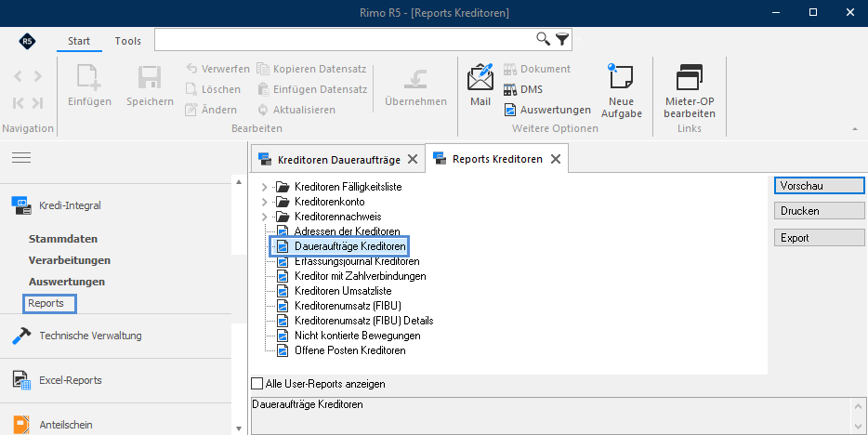Expand Kreditoren Fälligkeitsliste folder
Image resolution: width=868 pixels, height=435 pixels.
point(264,187)
